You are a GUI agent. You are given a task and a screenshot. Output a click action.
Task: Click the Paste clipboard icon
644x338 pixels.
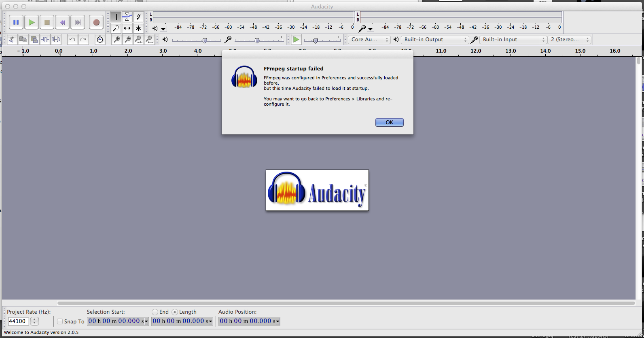34,39
